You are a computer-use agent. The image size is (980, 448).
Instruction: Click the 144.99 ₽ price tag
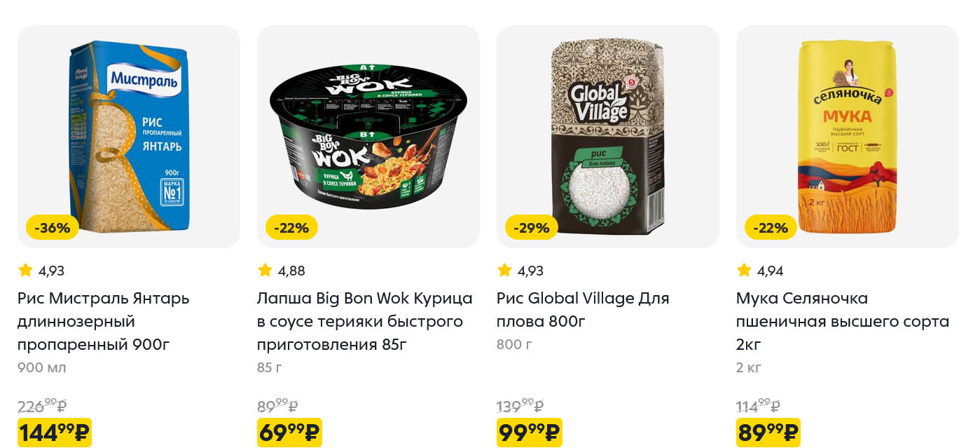55,433
